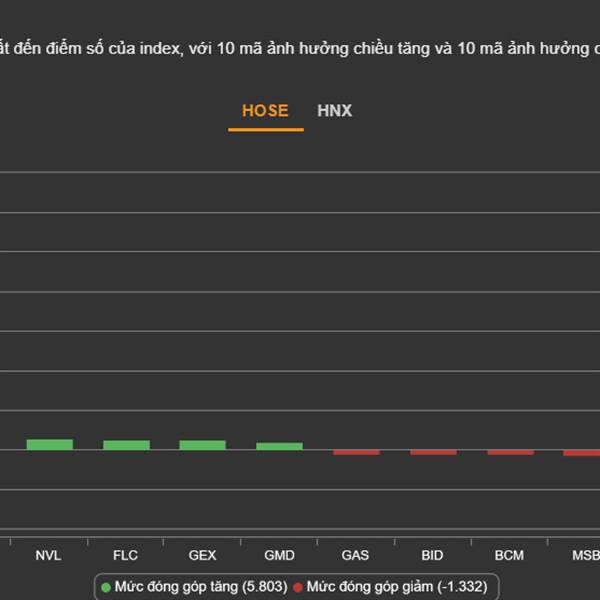The image size is (600, 600).
Task: Select the BID red bar
Action: coord(433,452)
